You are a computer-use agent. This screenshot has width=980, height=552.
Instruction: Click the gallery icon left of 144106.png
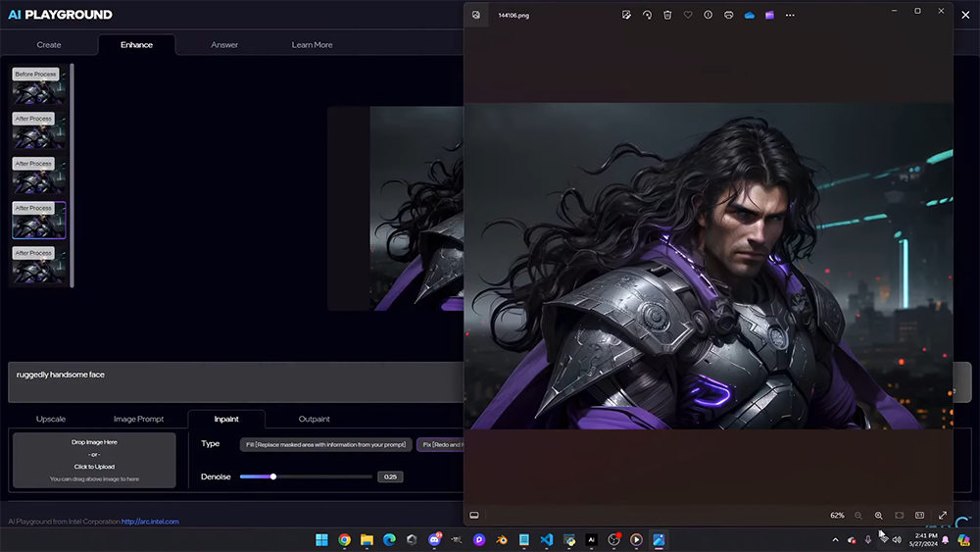[476, 15]
